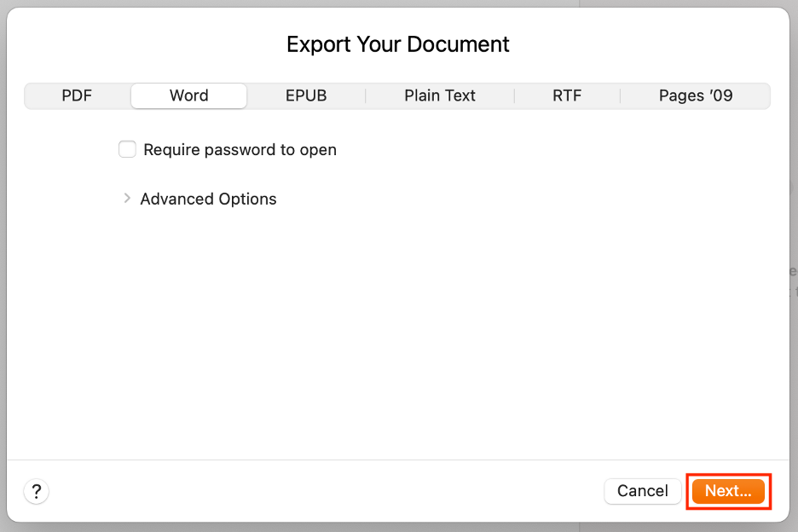
Task: Select the Plain Text export format
Action: [x=440, y=95]
